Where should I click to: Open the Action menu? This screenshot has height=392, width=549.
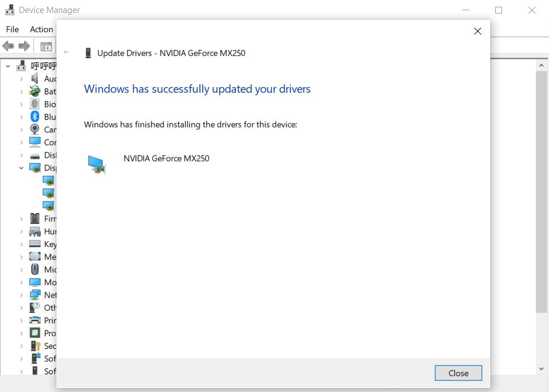pyautogui.click(x=41, y=29)
